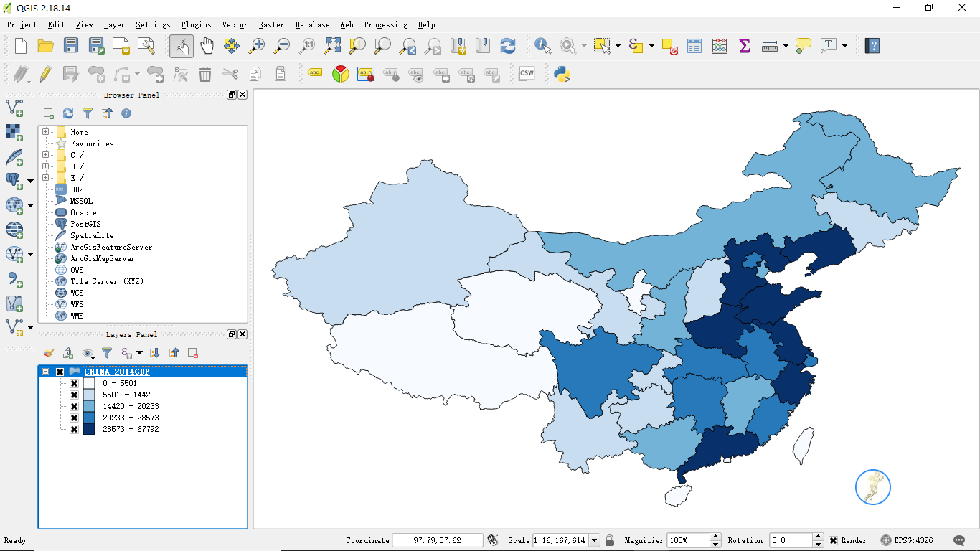The image size is (980, 551).
Task: Open the Processing menu
Action: [385, 24]
